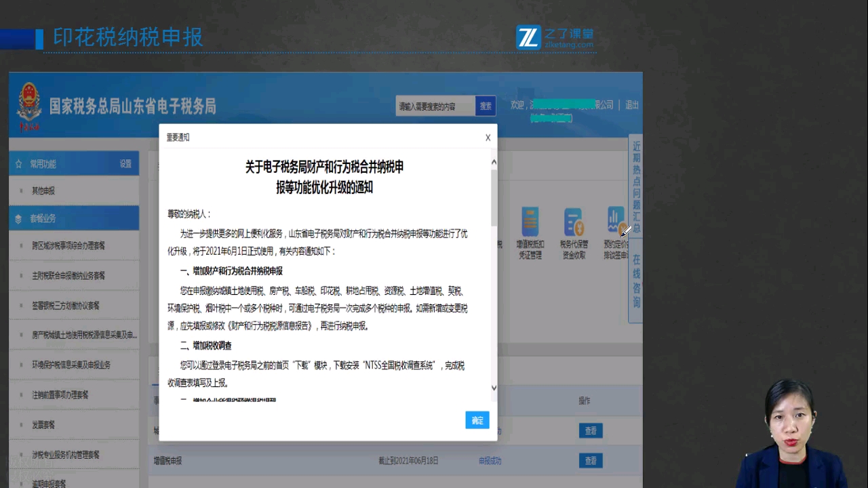The image size is (868, 488).
Task: Open 预约定价安排谈签申请 icon
Action: pyautogui.click(x=616, y=234)
